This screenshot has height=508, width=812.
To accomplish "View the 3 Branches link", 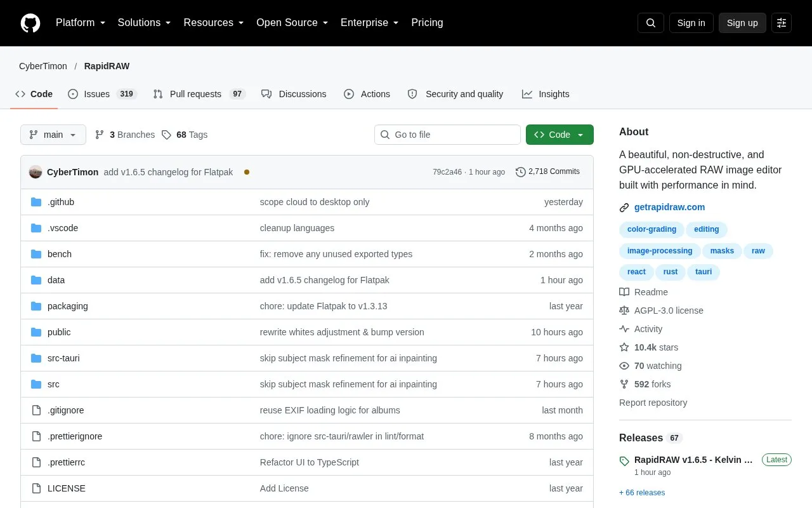I will tap(125, 135).
